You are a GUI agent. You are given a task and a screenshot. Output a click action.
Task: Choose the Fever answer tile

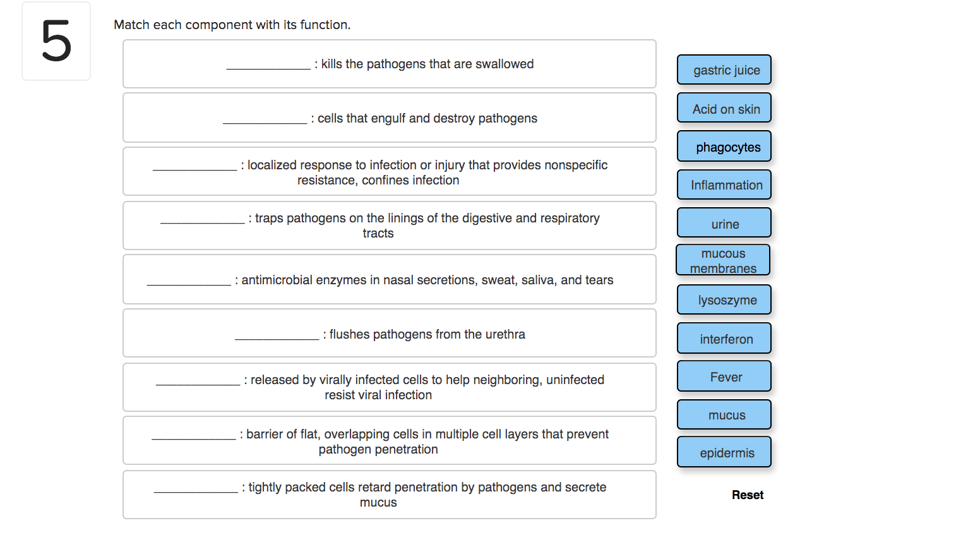coord(724,377)
